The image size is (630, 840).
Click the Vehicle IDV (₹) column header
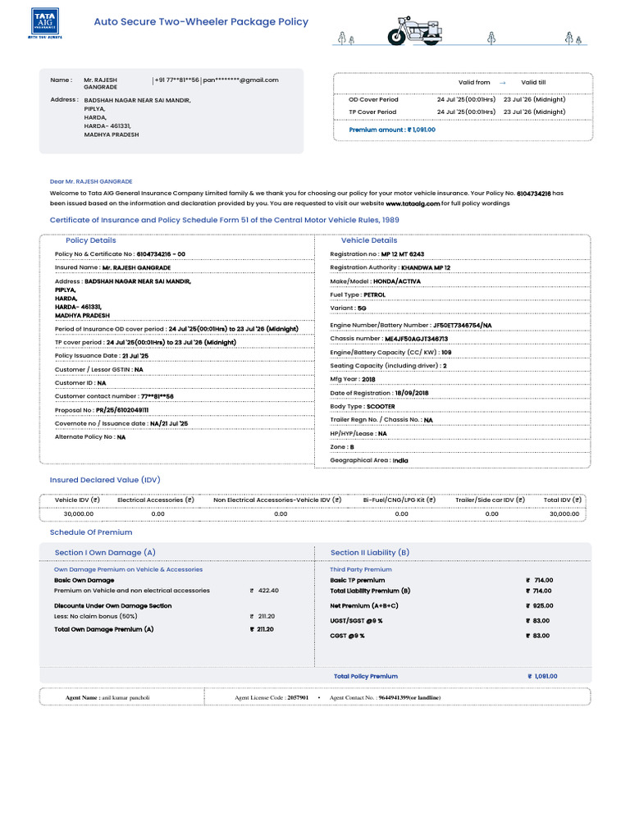77,500
